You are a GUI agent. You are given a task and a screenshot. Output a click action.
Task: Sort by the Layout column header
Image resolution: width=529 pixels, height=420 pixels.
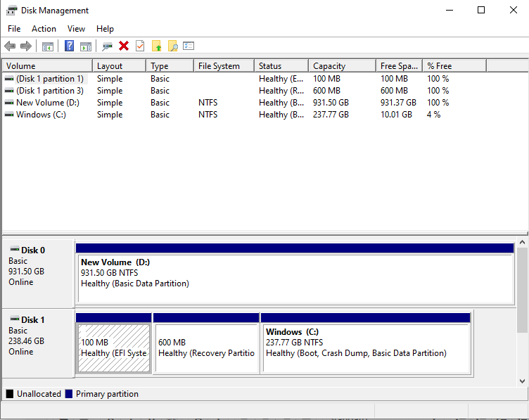coord(119,66)
